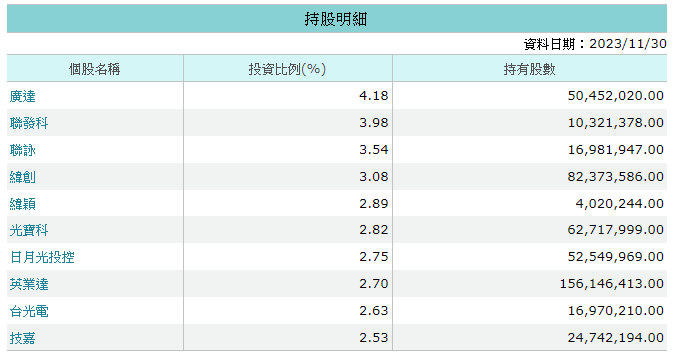This screenshot has width=681, height=360.
Task: Click the 資料日期 2023/11/30 text
Action: click(x=595, y=44)
